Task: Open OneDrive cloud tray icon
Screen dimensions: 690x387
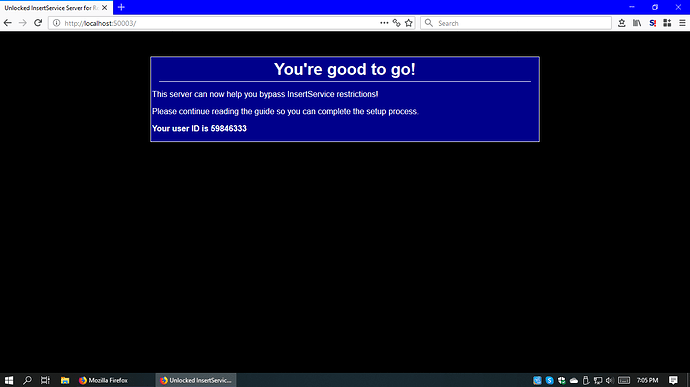Action: [x=574, y=380]
